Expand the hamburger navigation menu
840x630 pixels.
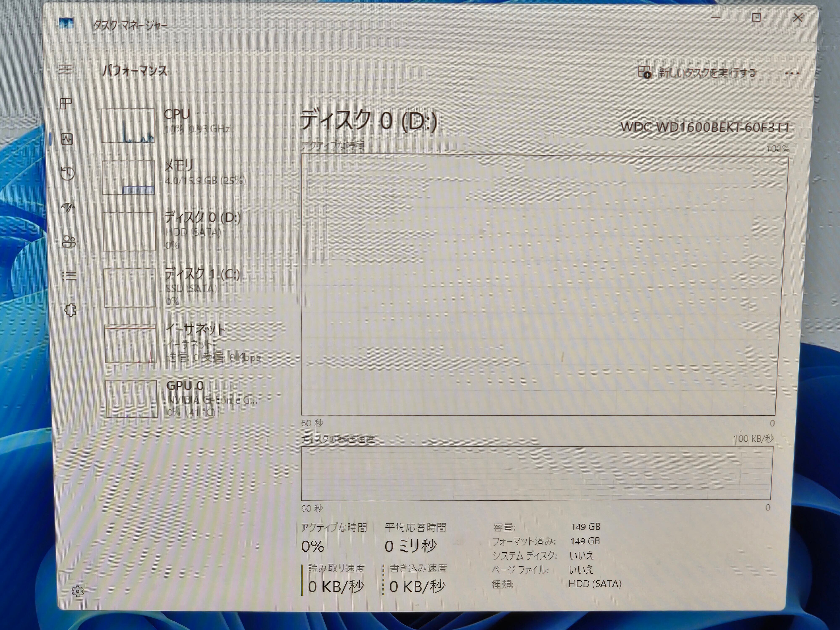pyautogui.click(x=66, y=69)
